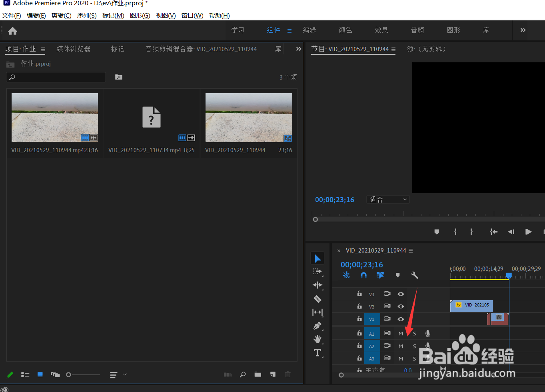This screenshot has width=545, height=392.
Task: Toggle Linked Selection in timeline
Action: coord(380,275)
